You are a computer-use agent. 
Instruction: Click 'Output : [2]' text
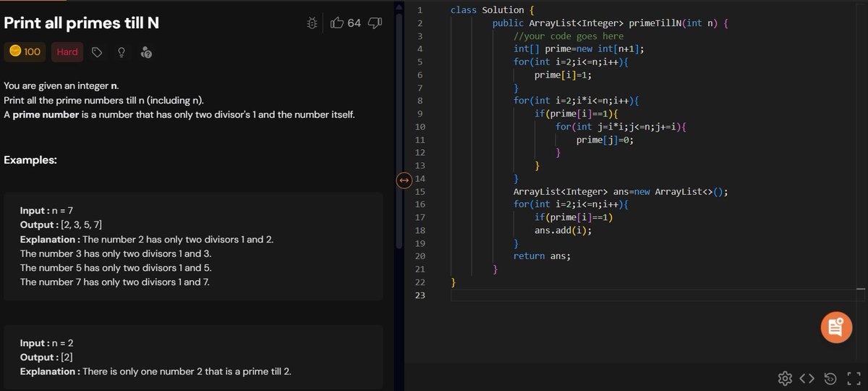[46, 357]
